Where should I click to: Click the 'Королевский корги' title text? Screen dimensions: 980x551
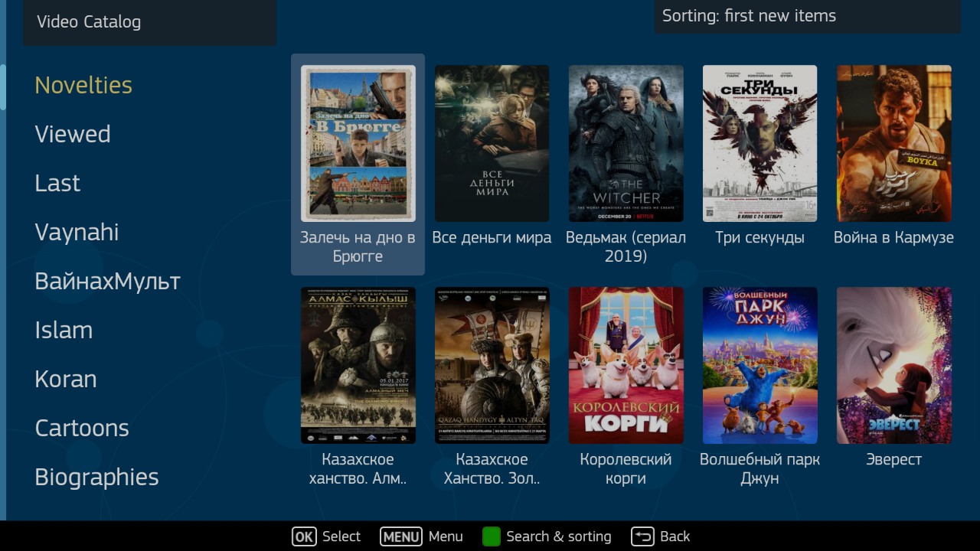pyautogui.click(x=626, y=469)
